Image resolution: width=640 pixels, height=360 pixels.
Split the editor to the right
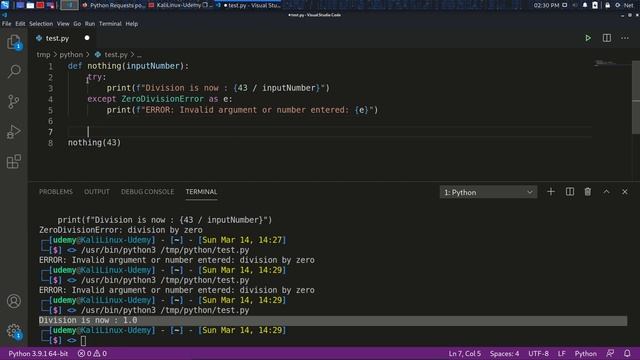[607, 38]
